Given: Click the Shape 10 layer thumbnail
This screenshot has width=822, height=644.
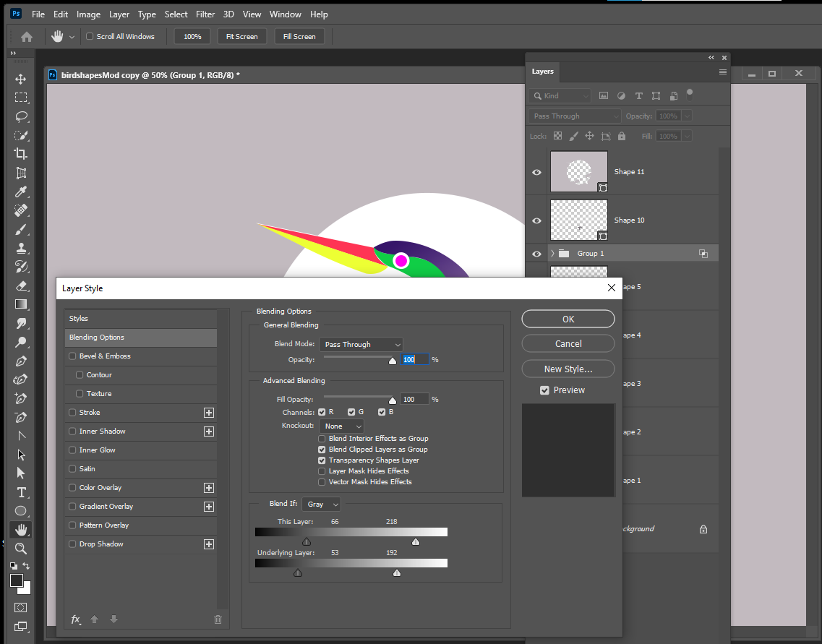Looking at the screenshot, I should 578,220.
